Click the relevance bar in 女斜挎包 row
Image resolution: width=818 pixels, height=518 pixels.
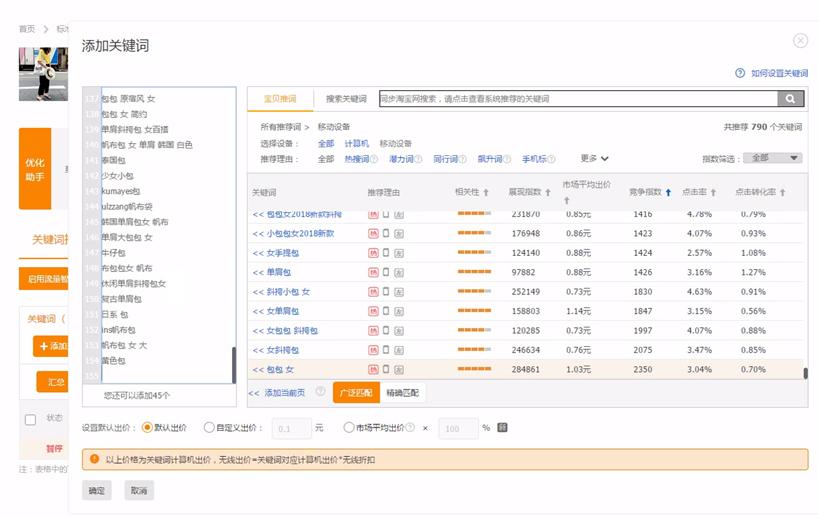pos(474,350)
